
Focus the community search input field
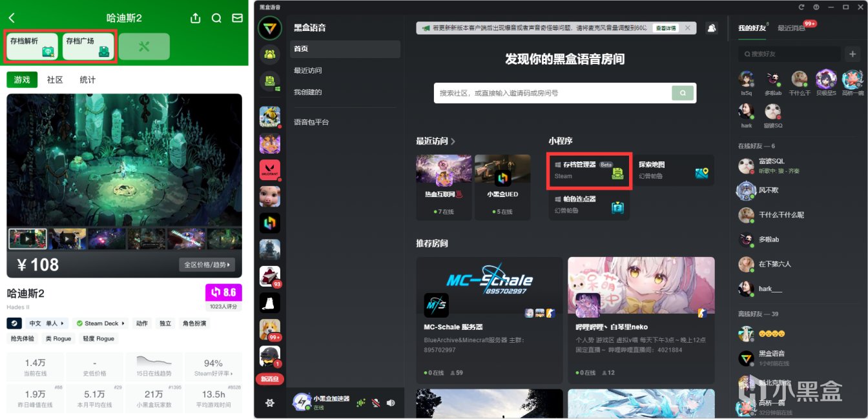(x=552, y=93)
